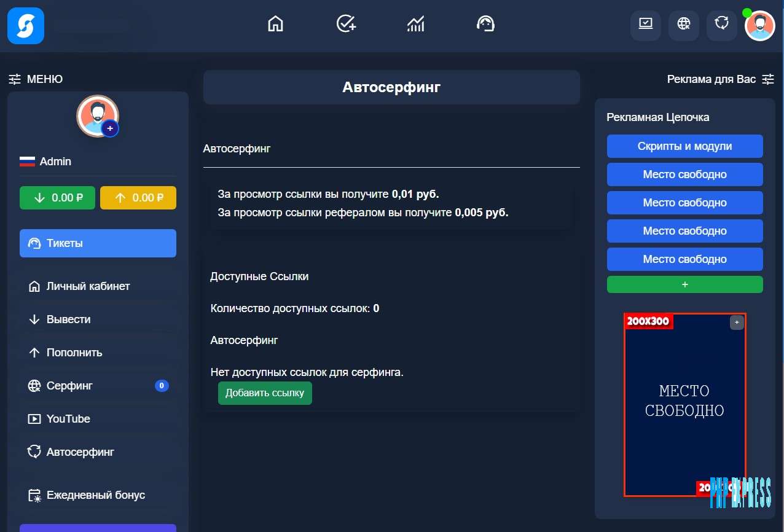Click the Количество доступных ссылок: 0 text
The width and height of the screenshot is (784, 532).
(x=295, y=308)
